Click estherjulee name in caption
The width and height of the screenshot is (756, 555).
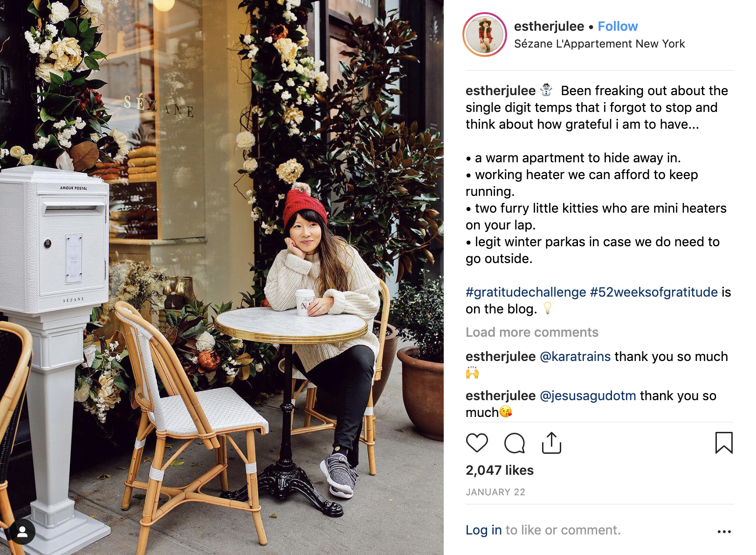501,91
